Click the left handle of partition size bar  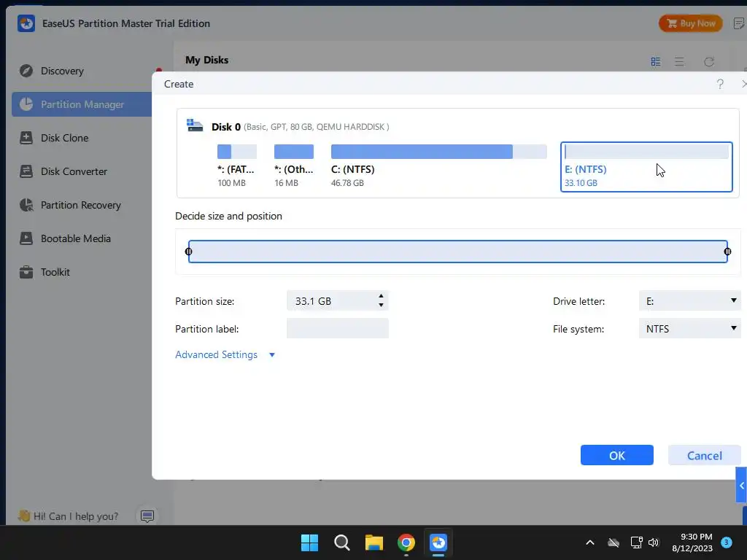pyautogui.click(x=189, y=252)
